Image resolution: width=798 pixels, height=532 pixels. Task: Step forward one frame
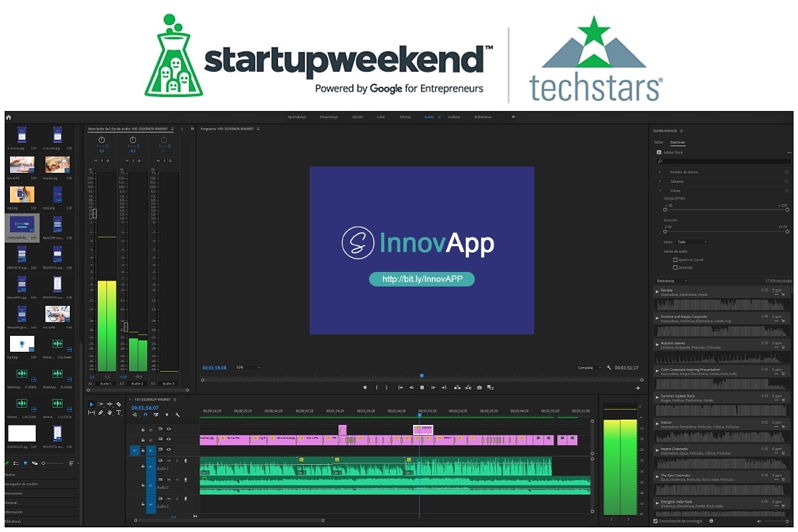click(x=433, y=388)
